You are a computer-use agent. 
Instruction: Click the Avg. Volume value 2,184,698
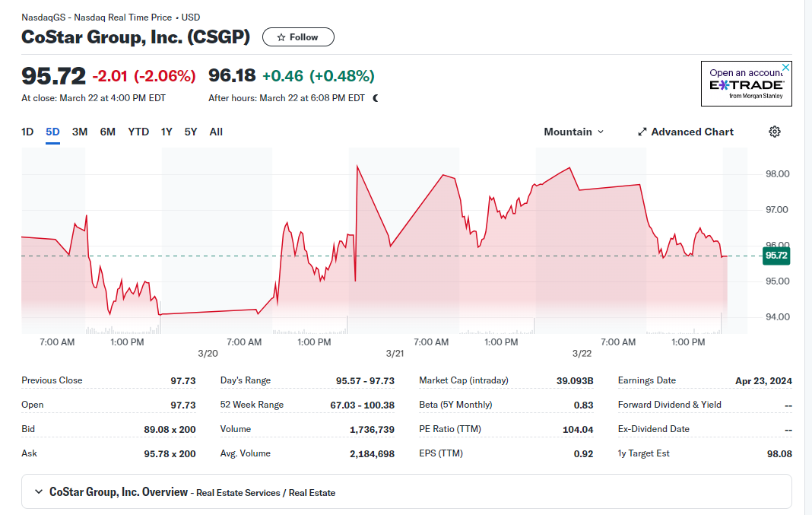tap(372, 454)
